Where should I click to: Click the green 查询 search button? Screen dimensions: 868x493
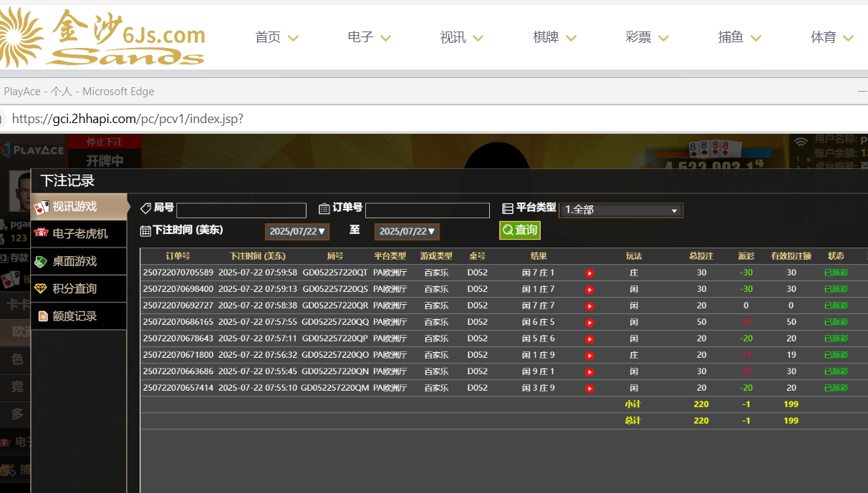coord(520,230)
